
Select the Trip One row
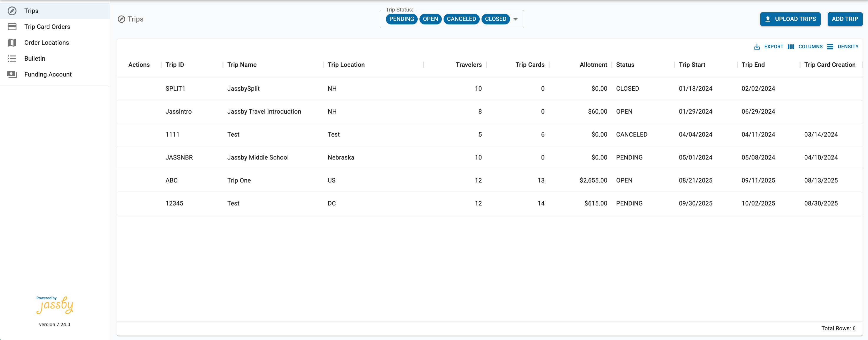[489, 180]
